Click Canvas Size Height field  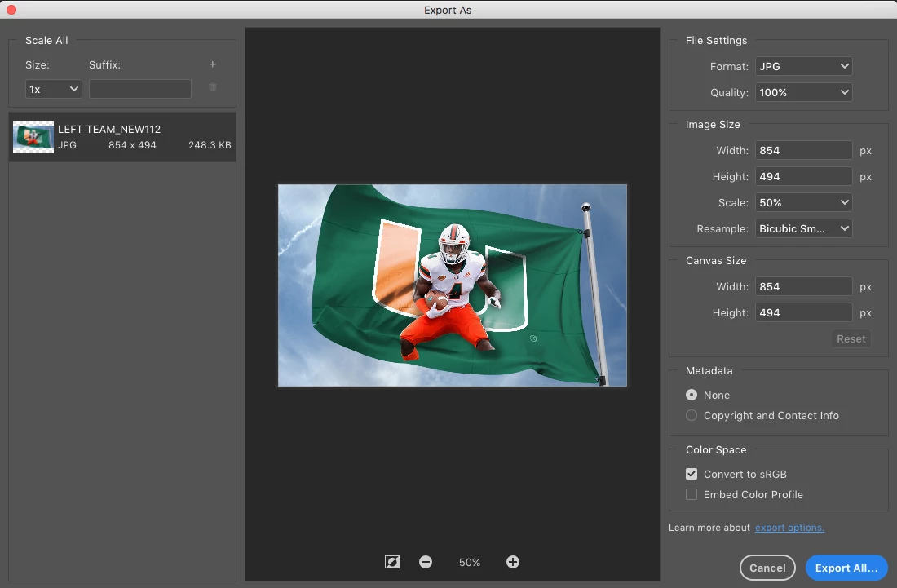[x=804, y=313]
